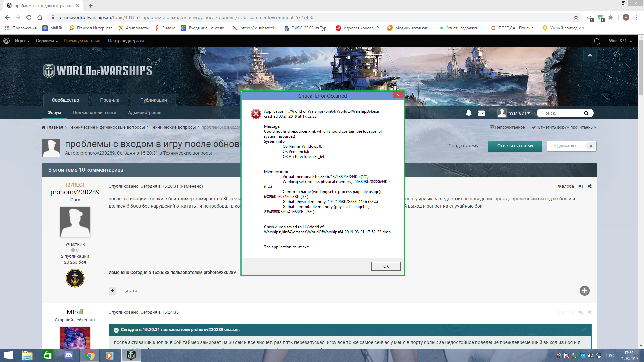
Task: Bookmark page with the star icon
Action: point(576,17)
